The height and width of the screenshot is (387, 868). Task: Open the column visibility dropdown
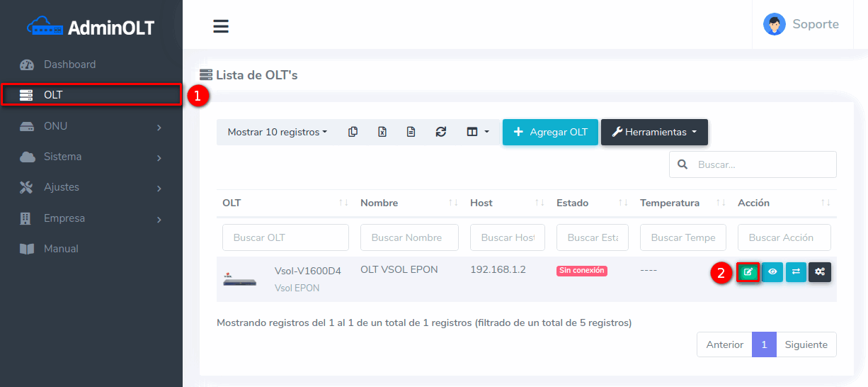(x=477, y=132)
